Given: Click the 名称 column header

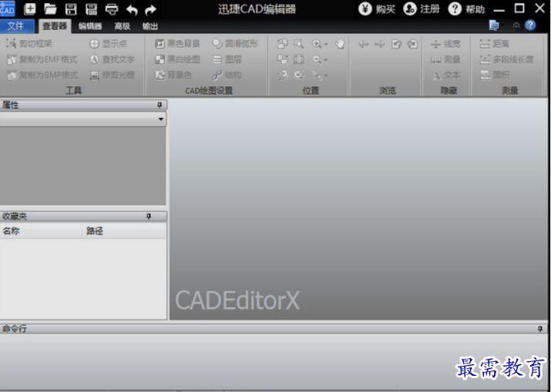Looking at the screenshot, I should [x=41, y=231].
